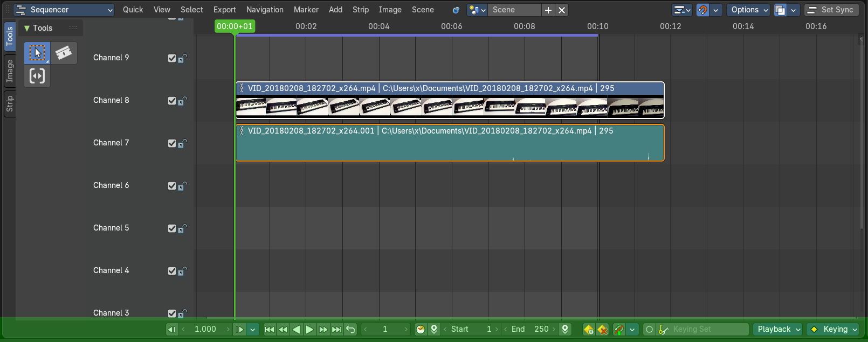This screenshot has height=342, width=868.
Task: Toggle auto keying record button
Action: click(649, 329)
